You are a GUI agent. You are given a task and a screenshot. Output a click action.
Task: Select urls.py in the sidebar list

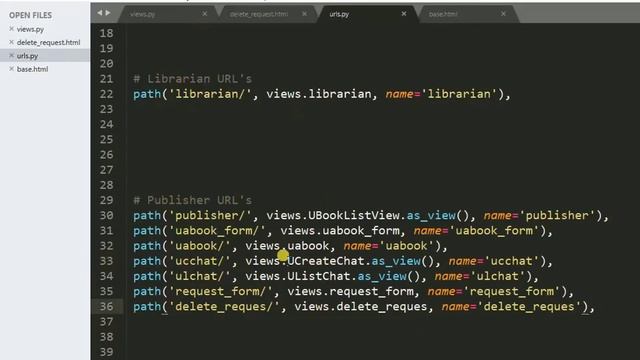[x=27, y=56]
